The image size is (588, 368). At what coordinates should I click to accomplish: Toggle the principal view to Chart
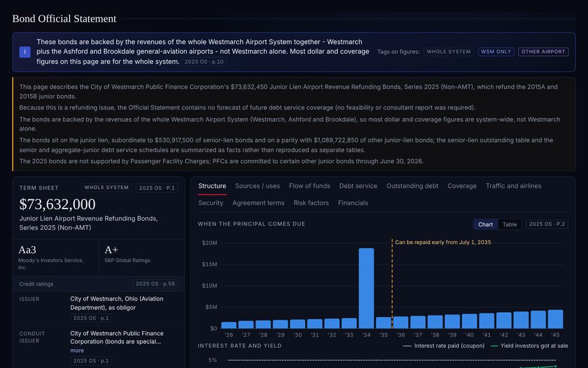click(x=485, y=224)
